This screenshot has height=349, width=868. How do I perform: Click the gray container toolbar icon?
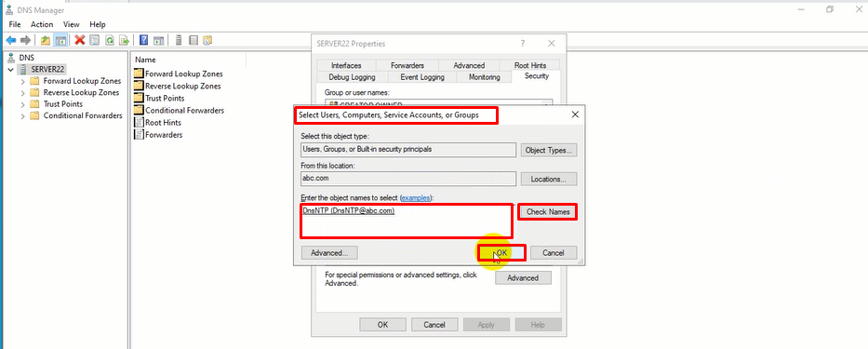coord(194,40)
